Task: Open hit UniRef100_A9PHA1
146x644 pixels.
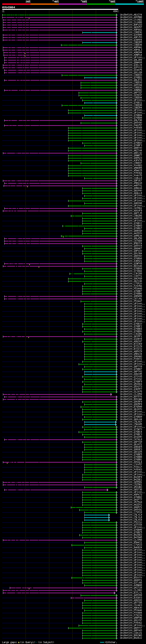Action: click(131, 48)
